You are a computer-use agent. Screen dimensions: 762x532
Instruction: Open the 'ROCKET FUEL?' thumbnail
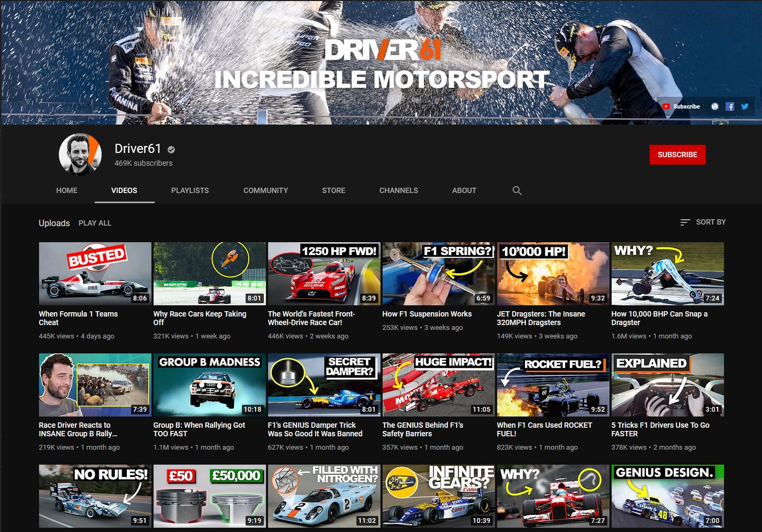[553, 385]
